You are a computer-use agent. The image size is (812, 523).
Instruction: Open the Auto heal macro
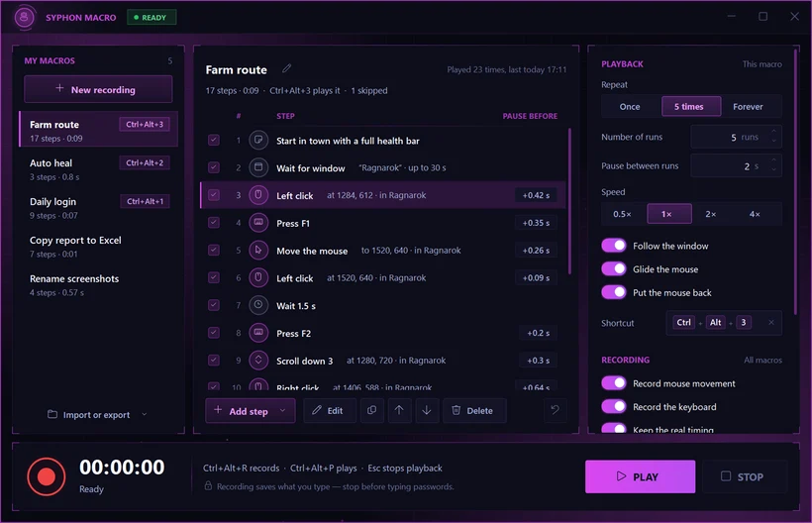(98, 169)
